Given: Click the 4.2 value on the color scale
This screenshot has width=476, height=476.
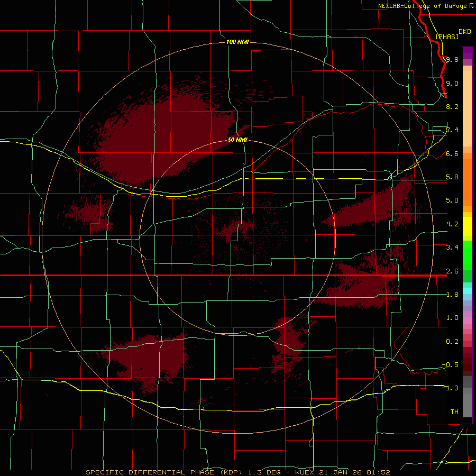Looking at the screenshot, I should pos(452,224).
